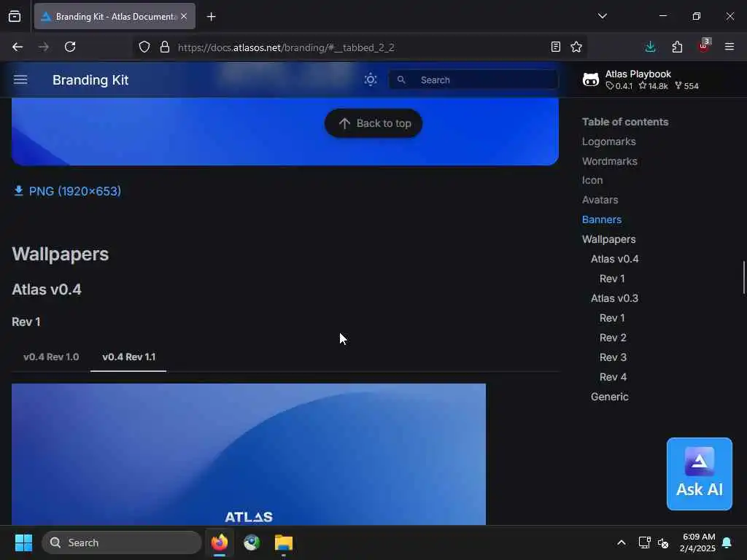
Task: Go to Rev 1 under Atlas v0.4
Action: coord(612,279)
